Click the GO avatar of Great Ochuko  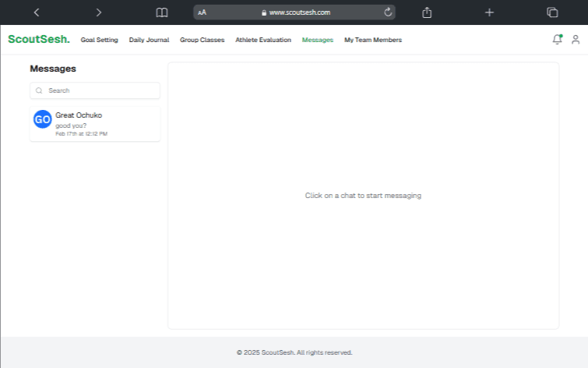[42, 119]
